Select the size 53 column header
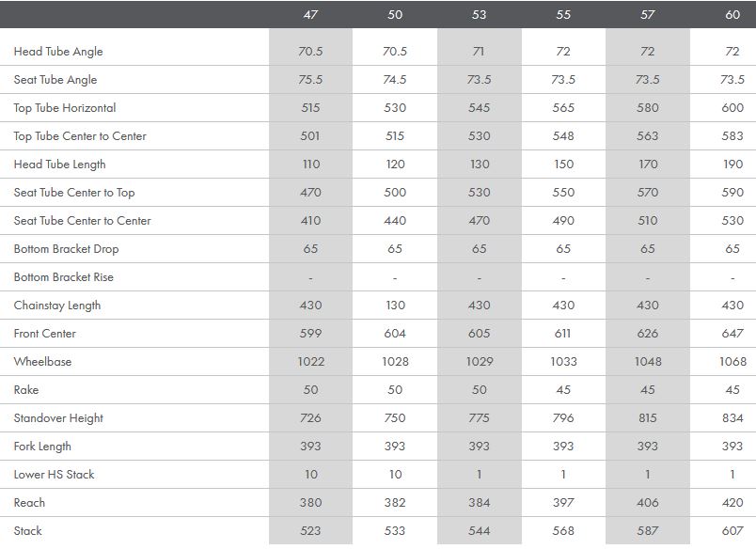The image size is (756, 549). (x=479, y=15)
